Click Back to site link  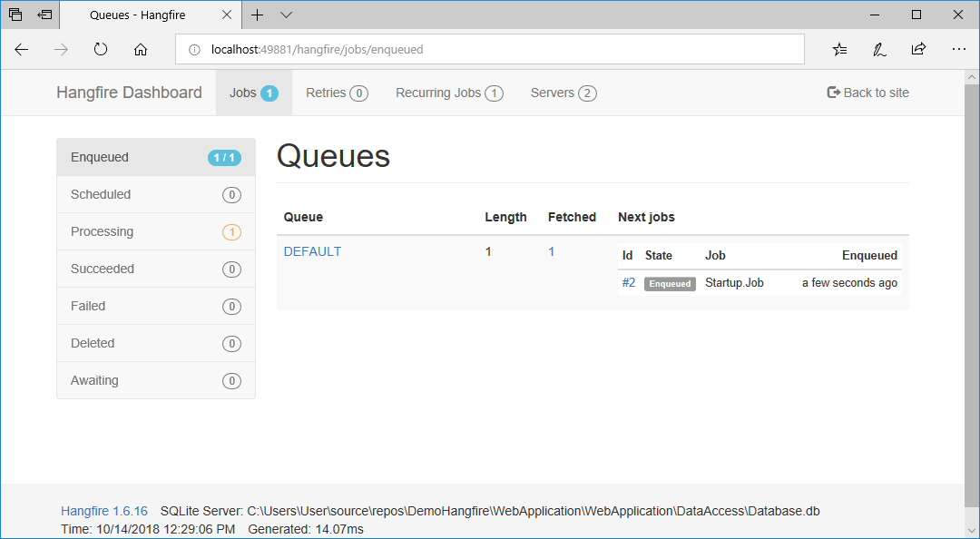(x=867, y=93)
